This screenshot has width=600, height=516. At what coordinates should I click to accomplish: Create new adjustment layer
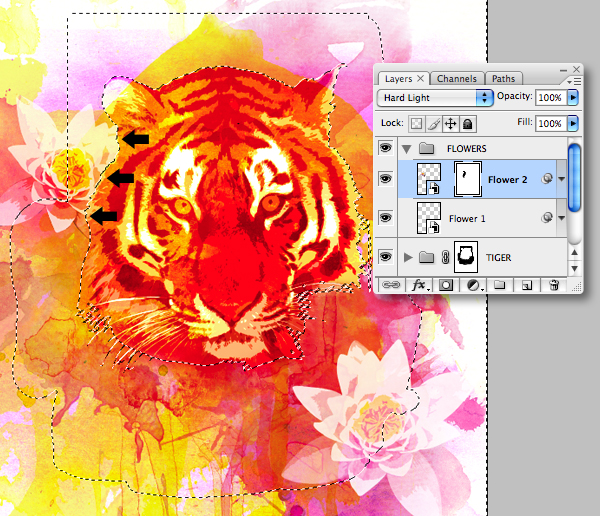[474, 286]
